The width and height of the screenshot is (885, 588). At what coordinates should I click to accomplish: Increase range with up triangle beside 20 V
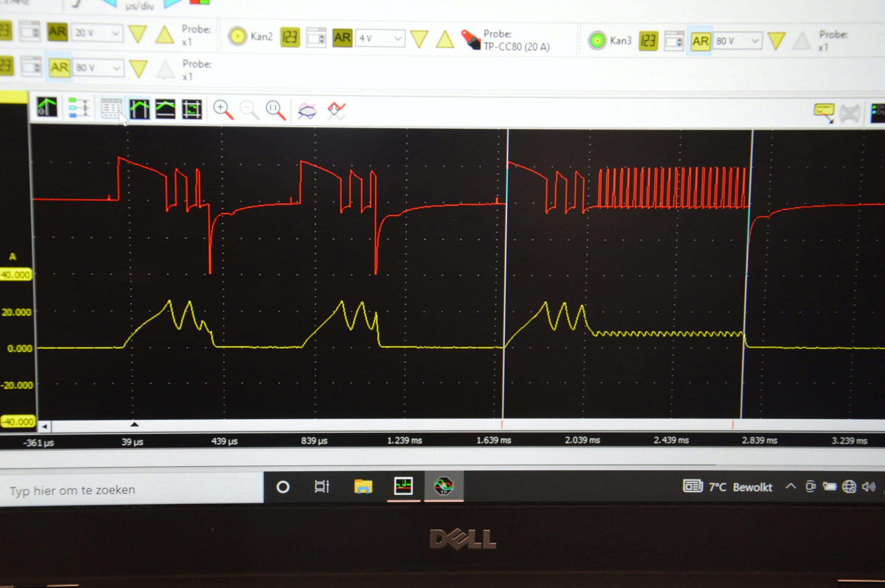click(165, 35)
